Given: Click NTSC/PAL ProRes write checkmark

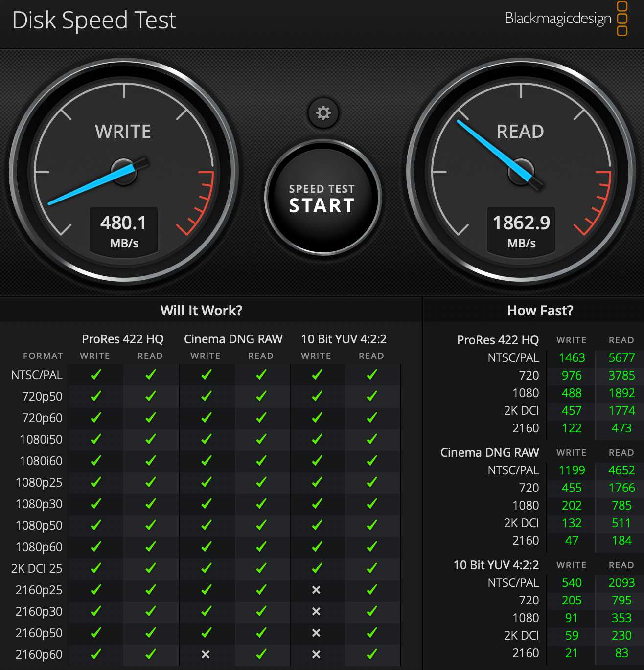Looking at the screenshot, I should click(x=96, y=375).
